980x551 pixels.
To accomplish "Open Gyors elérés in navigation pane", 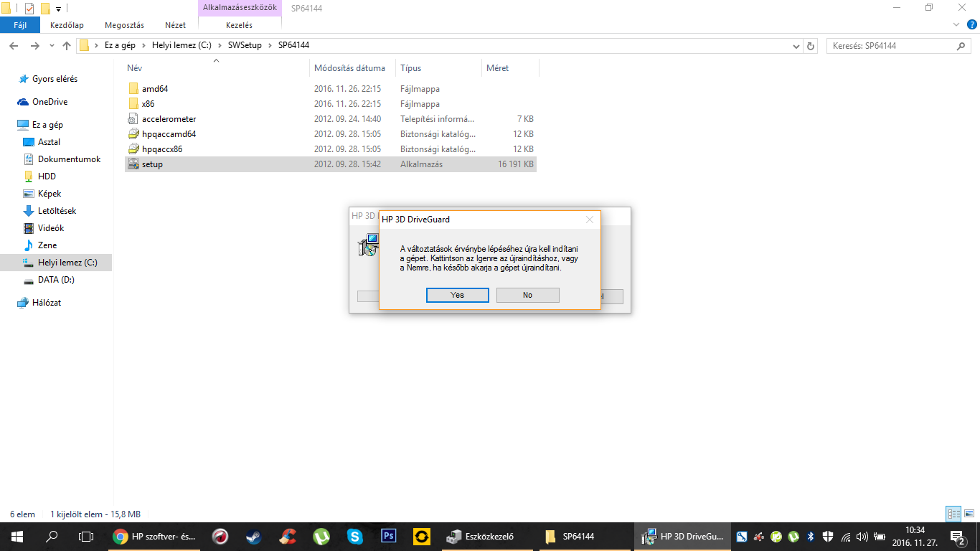I will pyautogui.click(x=55, y=79).
